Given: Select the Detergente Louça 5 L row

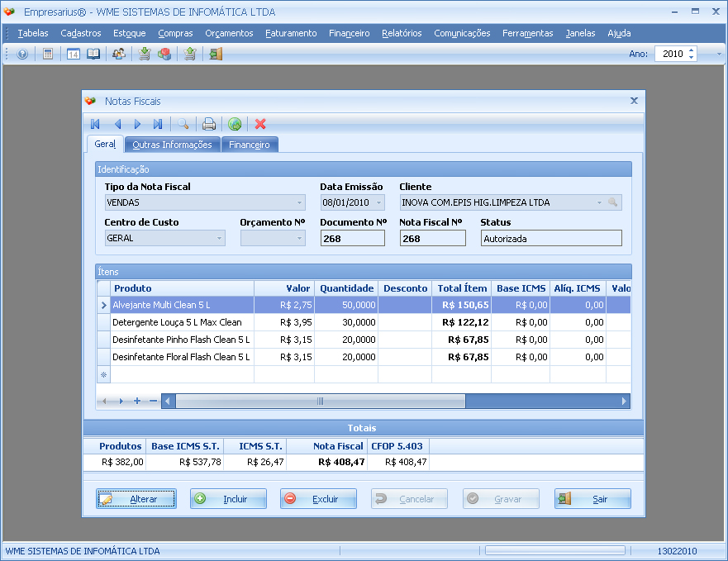Looking at the screenshot, I should click(x=177, y=322).
